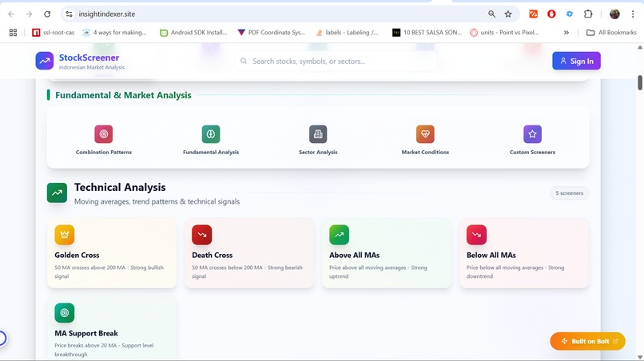Click the Golden Cross crown icon
This screenshot has height=361, width=644.
(x=65, y=235)
